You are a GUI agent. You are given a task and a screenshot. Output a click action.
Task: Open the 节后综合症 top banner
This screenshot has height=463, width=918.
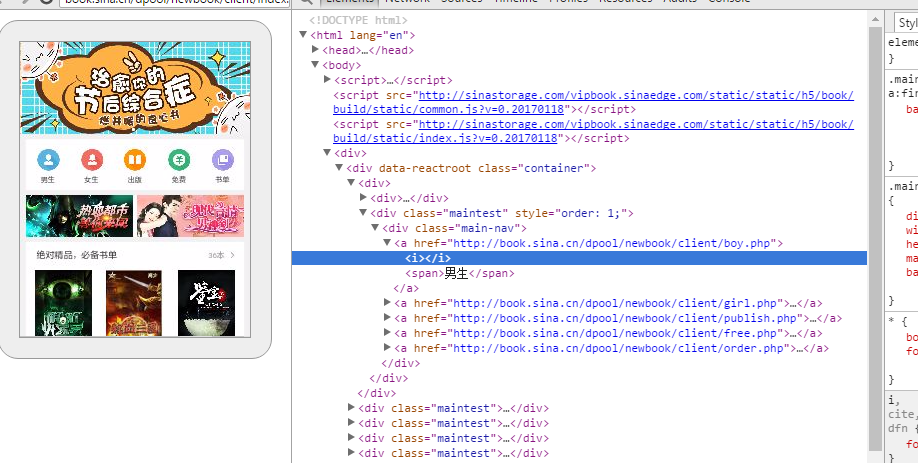coord(135,88)
